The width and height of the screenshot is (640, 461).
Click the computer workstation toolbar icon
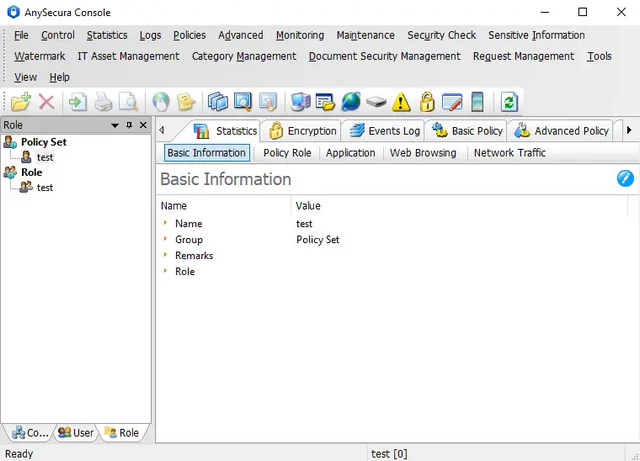click(300, 102)
